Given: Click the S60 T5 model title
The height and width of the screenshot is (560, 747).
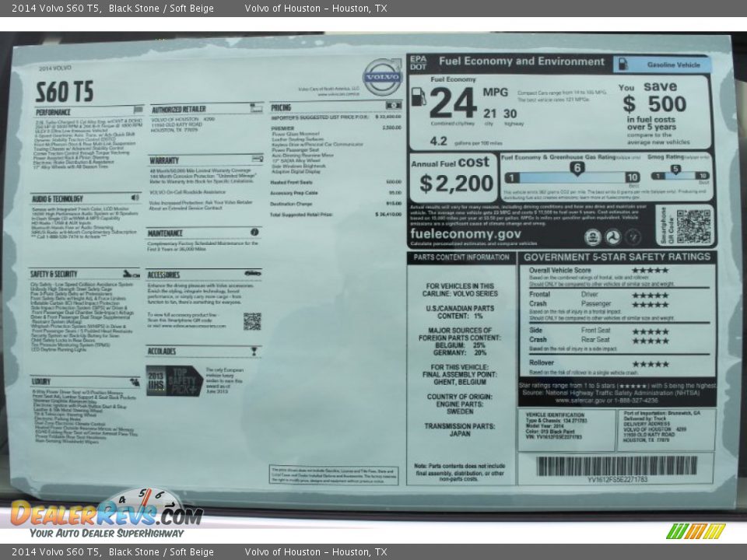Looking at the screenshot, I should [x=64, y=92].
